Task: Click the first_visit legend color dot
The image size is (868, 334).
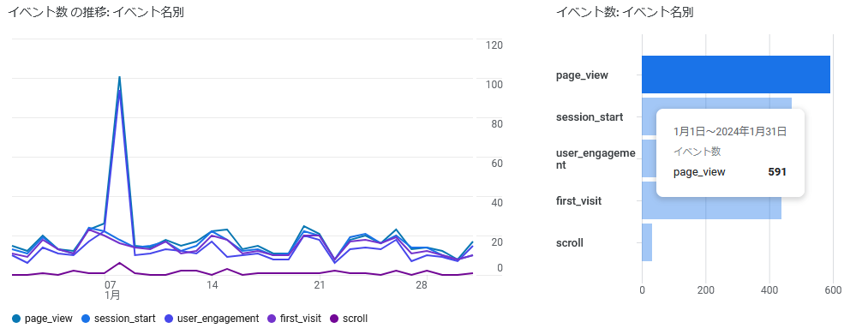Action: tap(273, 319)
